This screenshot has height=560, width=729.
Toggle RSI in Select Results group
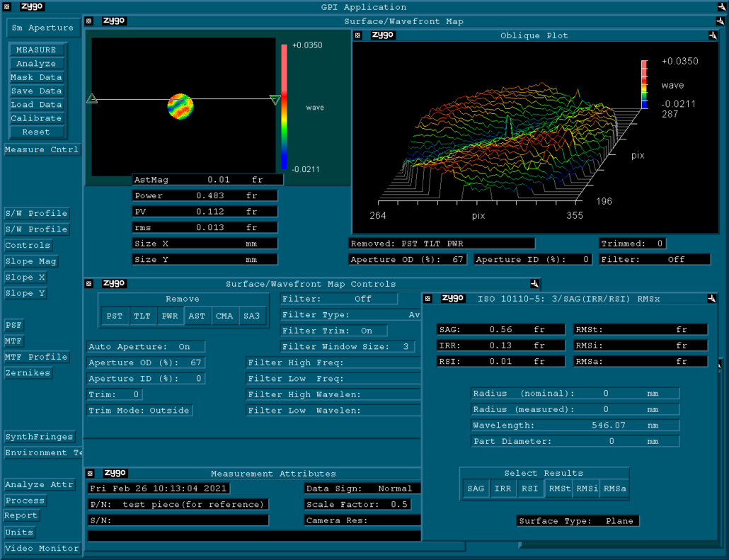(x=530, y=488)
